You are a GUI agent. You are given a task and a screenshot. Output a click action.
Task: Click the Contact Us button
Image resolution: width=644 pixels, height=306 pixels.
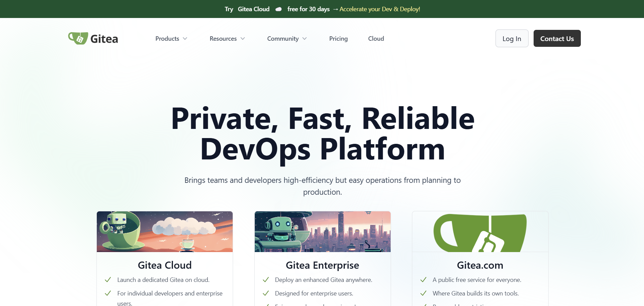[x=557, y=38]
